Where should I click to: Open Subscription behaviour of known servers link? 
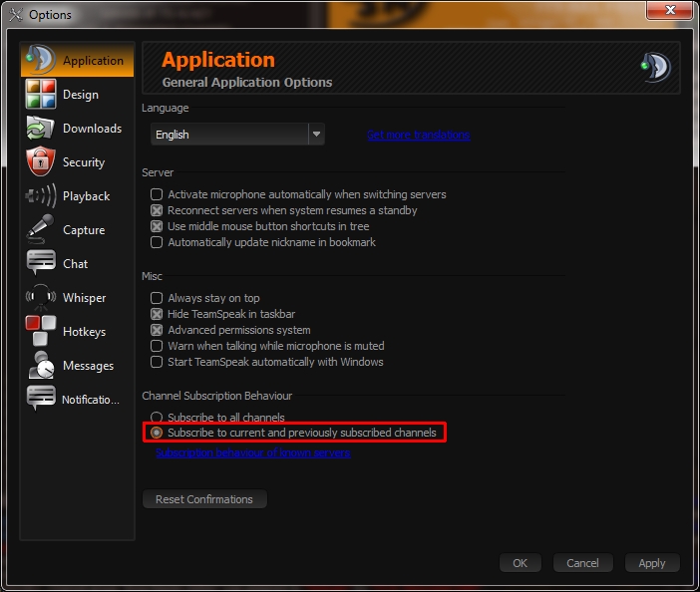[x=253, y=452]
